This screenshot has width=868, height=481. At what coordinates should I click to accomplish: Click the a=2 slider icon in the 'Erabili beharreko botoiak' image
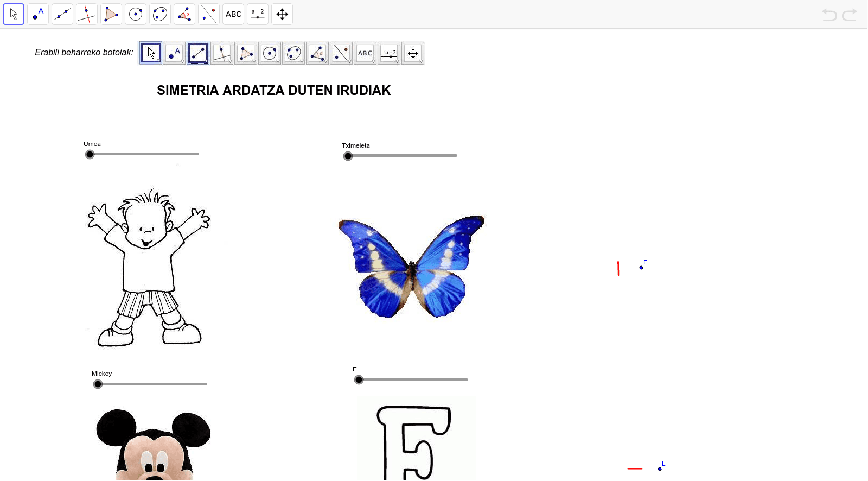[x=389, y=53]
